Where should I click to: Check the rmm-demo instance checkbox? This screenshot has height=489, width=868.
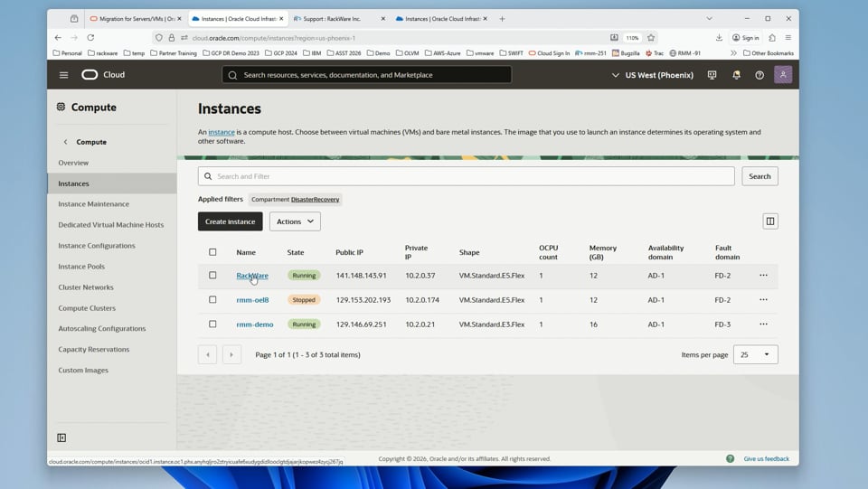[x=212, y=324]
